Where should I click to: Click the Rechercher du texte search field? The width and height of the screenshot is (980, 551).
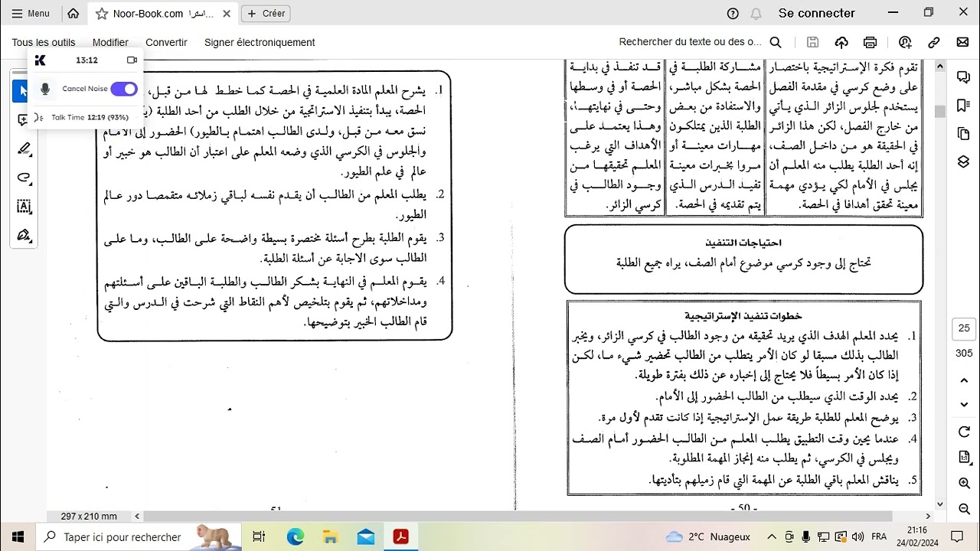click(691, 42)
